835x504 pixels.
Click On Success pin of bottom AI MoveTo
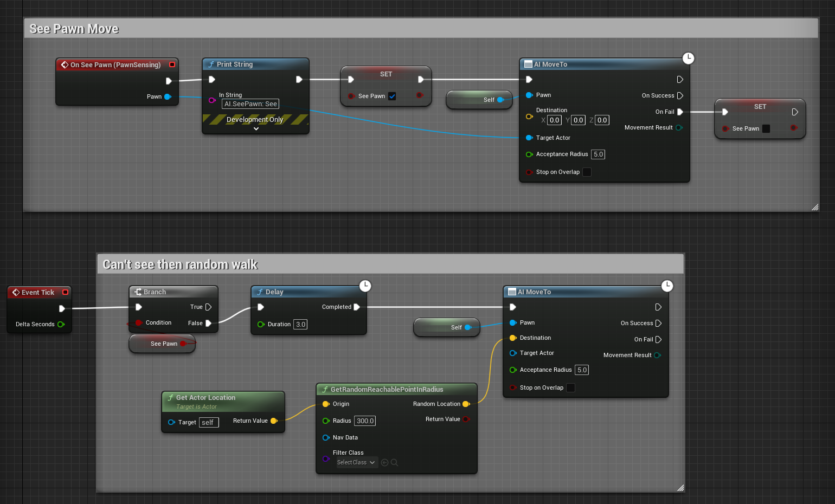click(x=658, y=323)
